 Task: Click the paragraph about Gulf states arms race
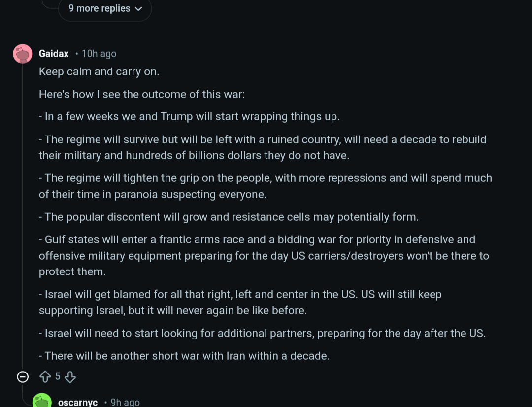[261, 256]
